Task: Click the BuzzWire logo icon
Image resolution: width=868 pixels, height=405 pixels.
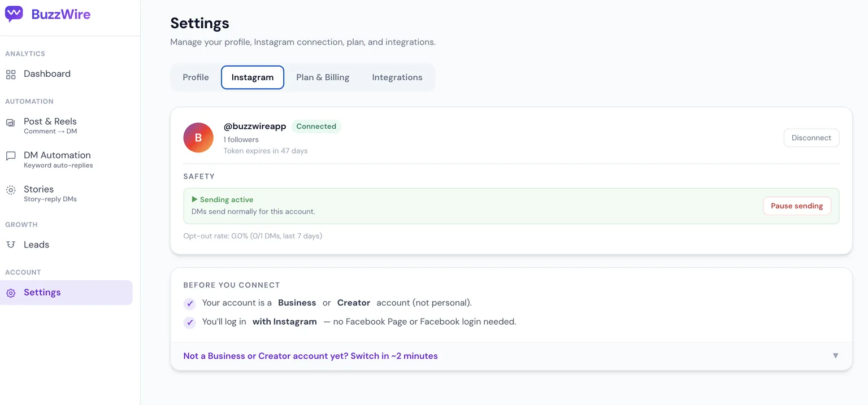Action: (x=14, y=14)
